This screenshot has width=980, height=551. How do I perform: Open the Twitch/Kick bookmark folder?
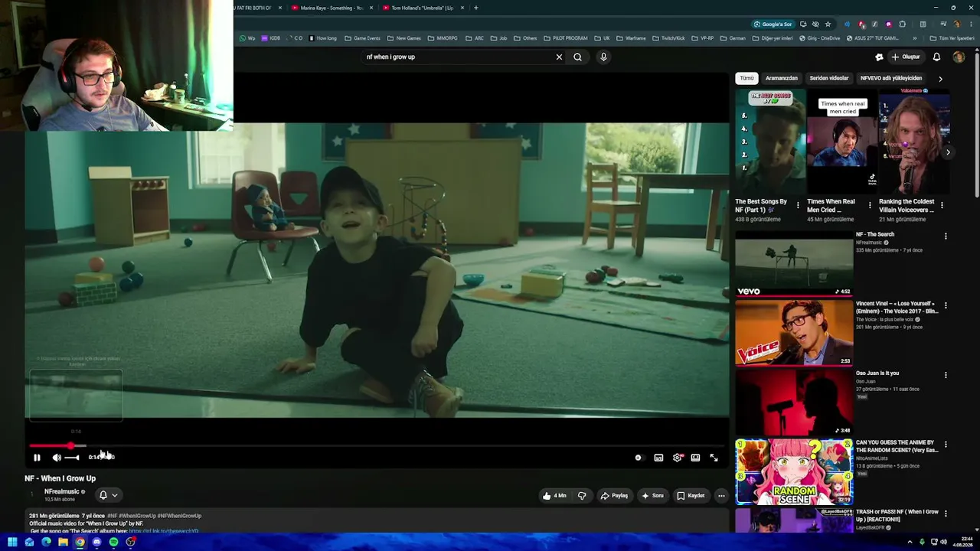click(x=668, y=38)
